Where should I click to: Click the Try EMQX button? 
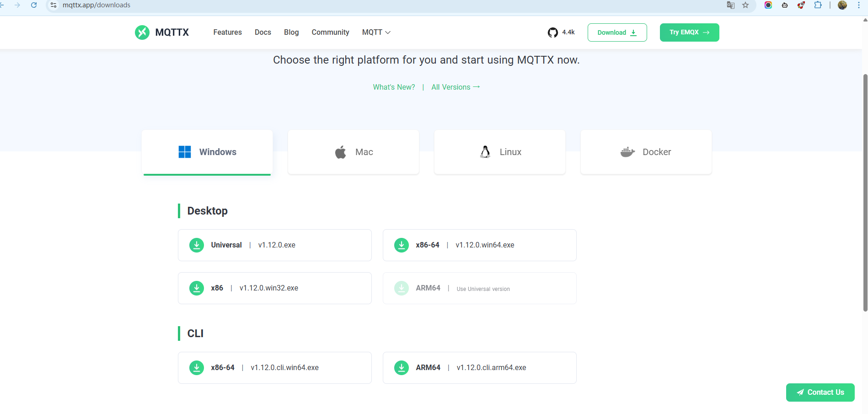pyautogui.click(x=689, y=32)
